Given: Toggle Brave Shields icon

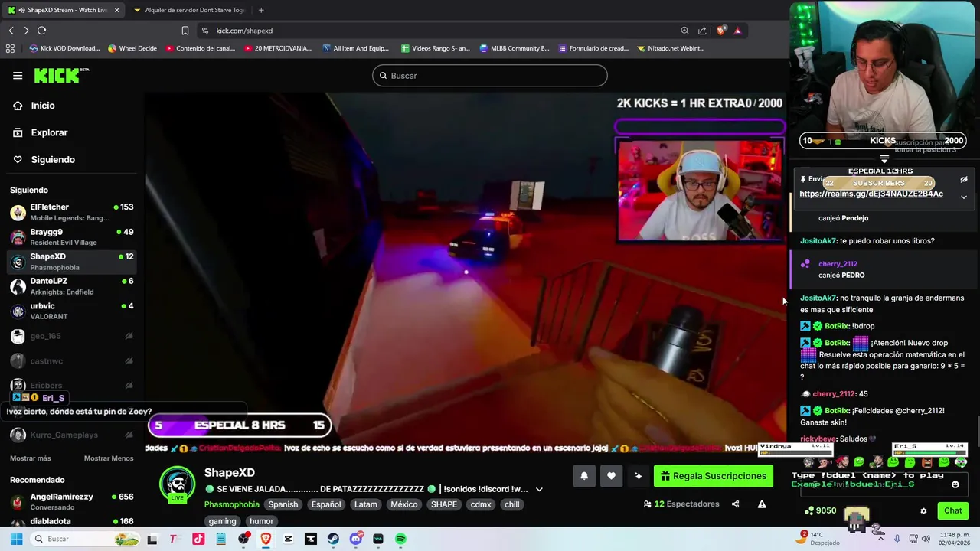Looking at the screenshot, I should (x=720, y=31).
